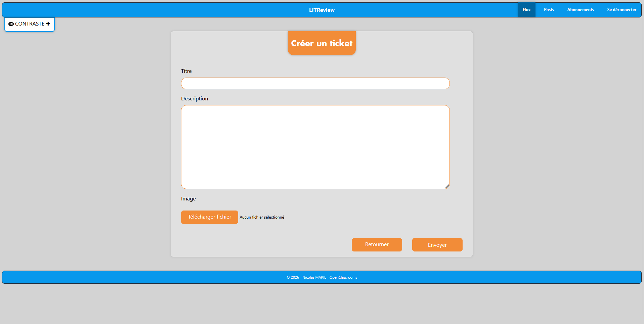Click the Image field label
Viewport: 644px width, 324px height.
(x=188, y=199)
